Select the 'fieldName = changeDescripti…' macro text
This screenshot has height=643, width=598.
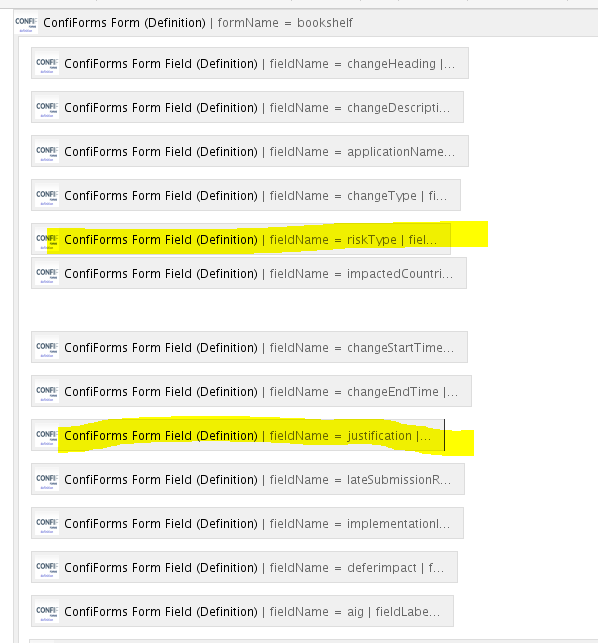[x=360, y=108]
